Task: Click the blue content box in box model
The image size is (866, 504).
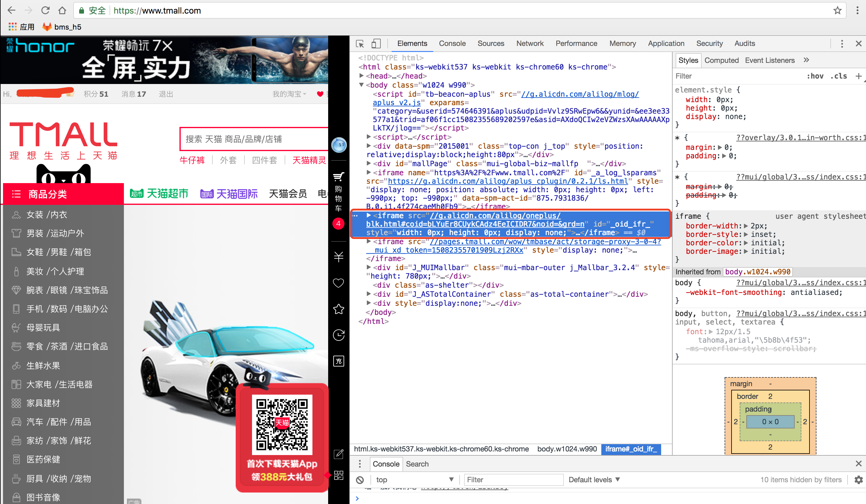Action: tap(770, 422)
